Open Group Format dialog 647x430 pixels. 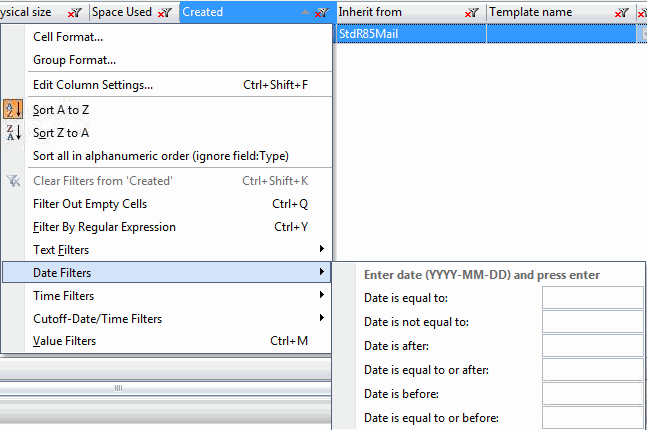(x=167, y=60)
